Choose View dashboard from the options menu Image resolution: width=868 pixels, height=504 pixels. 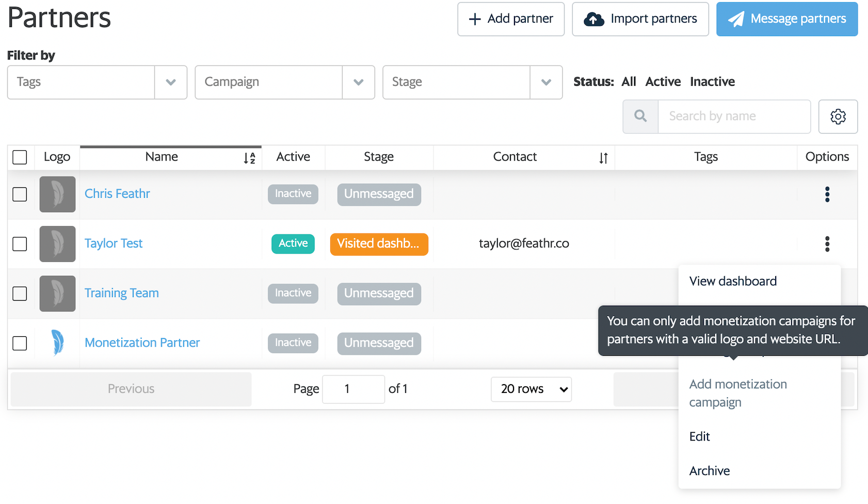coord(732,281)
